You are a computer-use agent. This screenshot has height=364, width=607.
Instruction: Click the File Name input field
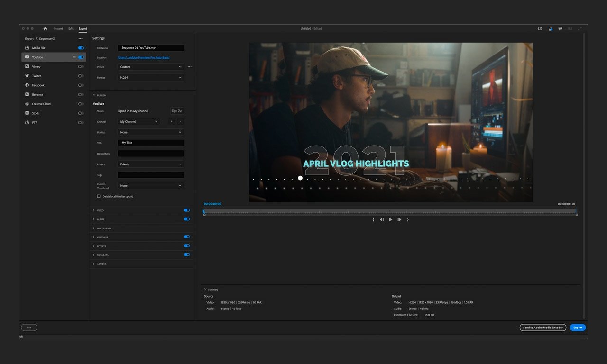pos(151,48)
